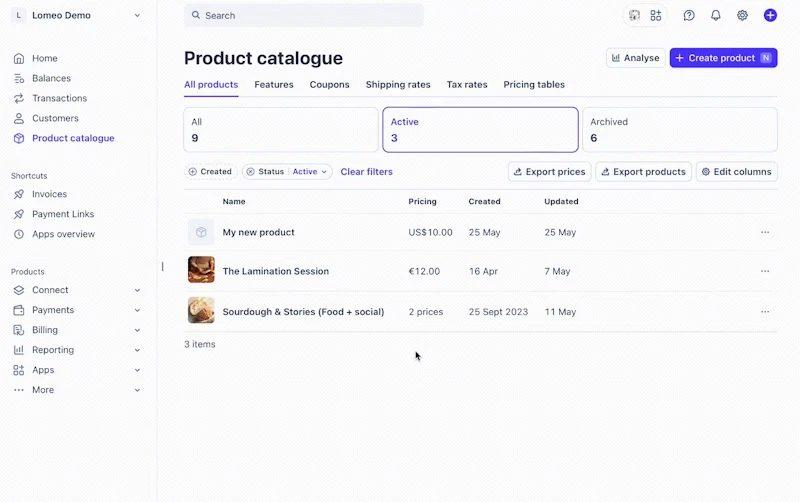Click the clock icon beside Apps overview

click(19, 234)
